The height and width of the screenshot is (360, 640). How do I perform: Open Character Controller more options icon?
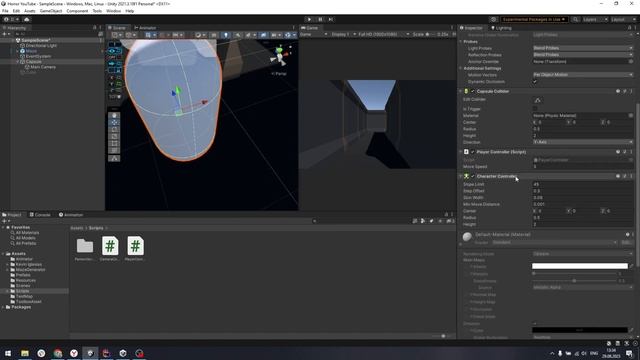click(631, 176)
